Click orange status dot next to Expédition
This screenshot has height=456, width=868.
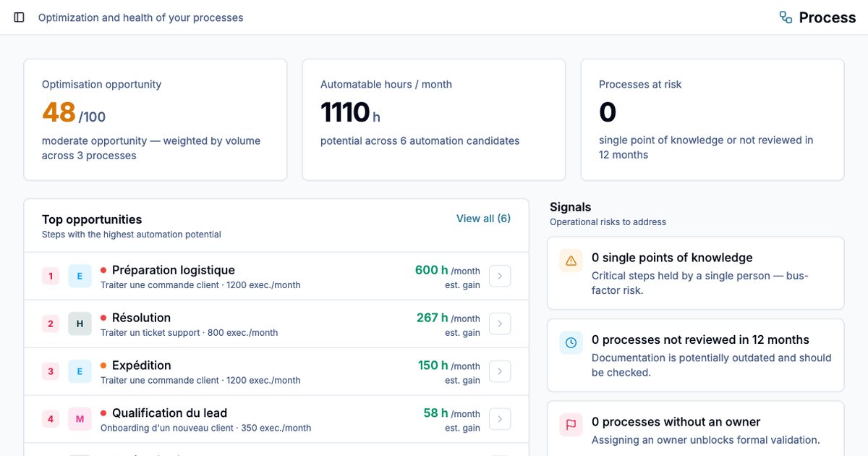click(103, 366)
